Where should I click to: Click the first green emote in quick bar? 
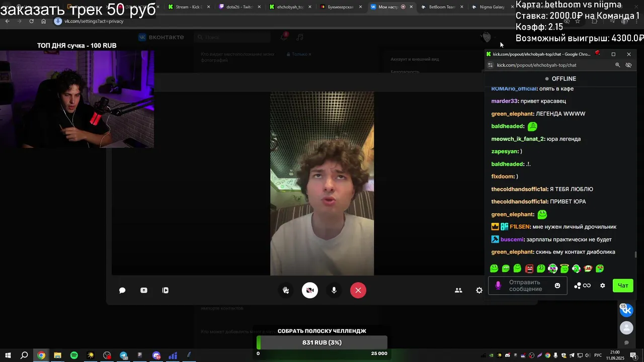pyautogui.click(x=494, y=268)
